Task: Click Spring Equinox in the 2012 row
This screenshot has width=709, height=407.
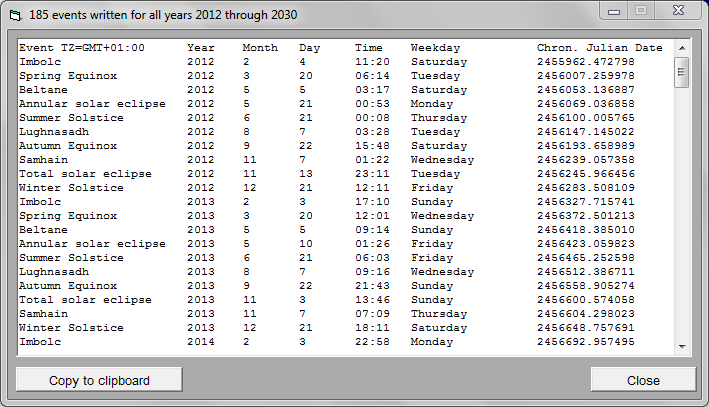Action: click(68, 76)
